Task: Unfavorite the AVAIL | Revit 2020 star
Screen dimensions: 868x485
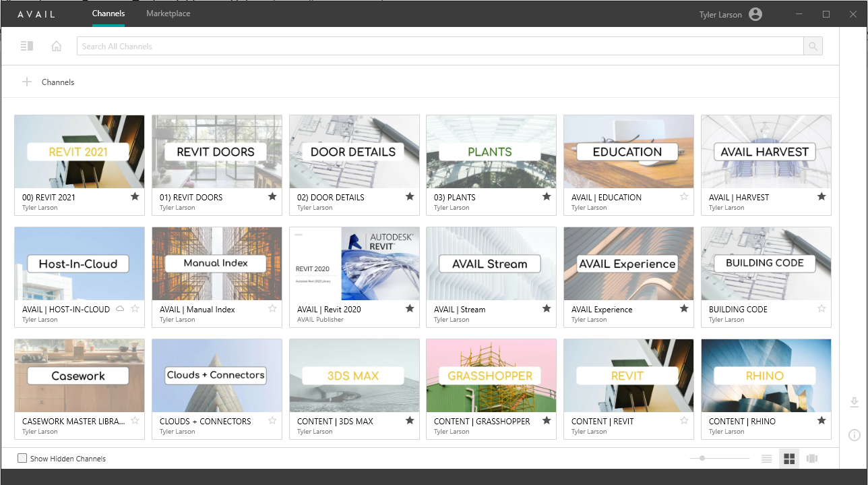Action: click(410, 308)
